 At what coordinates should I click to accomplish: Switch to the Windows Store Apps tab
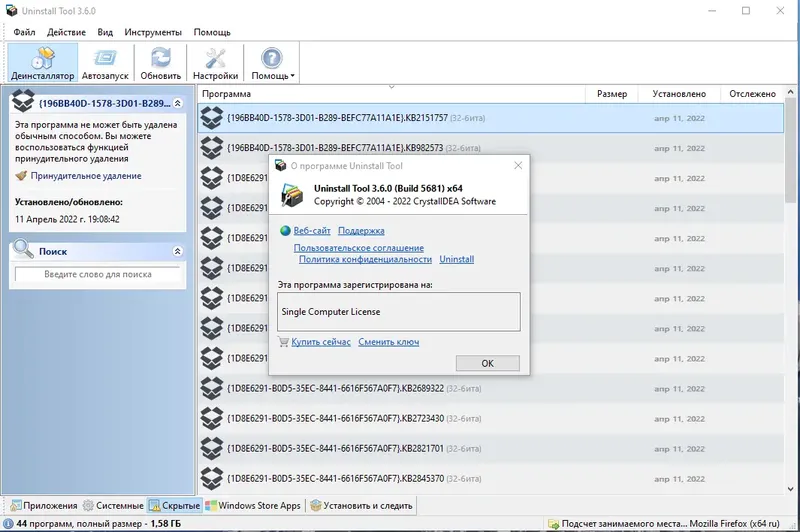(254, 506)
